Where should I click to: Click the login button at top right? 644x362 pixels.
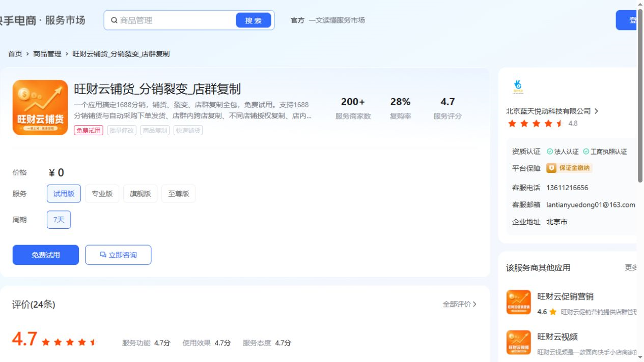(x=626, y=20)
